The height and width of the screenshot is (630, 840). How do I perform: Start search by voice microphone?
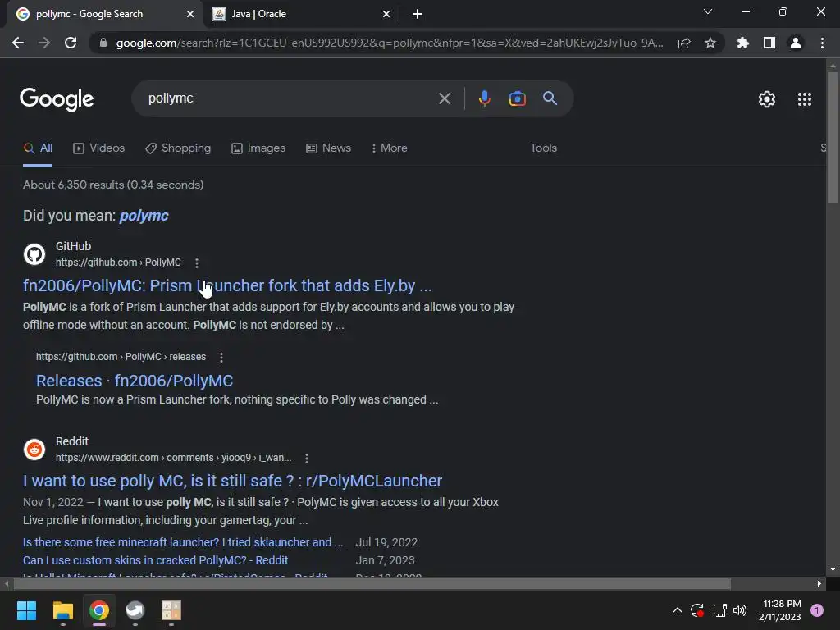[x=484, y=98]
